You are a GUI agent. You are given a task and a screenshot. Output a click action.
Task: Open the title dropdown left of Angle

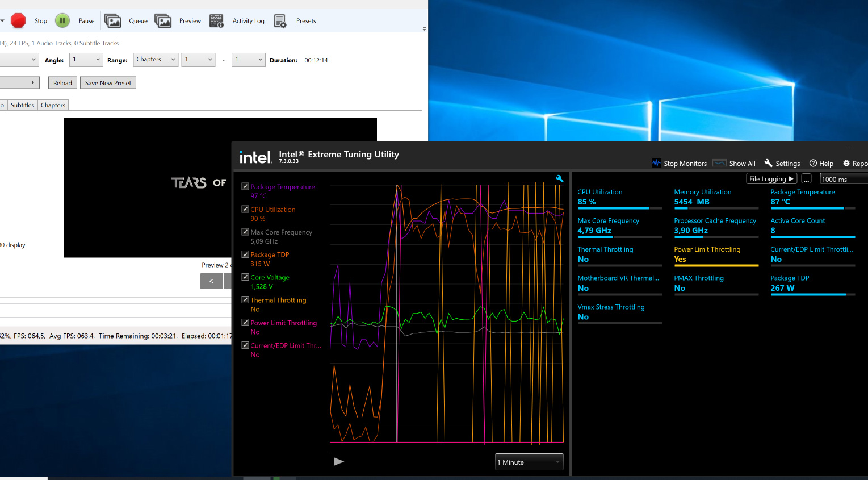19,60
